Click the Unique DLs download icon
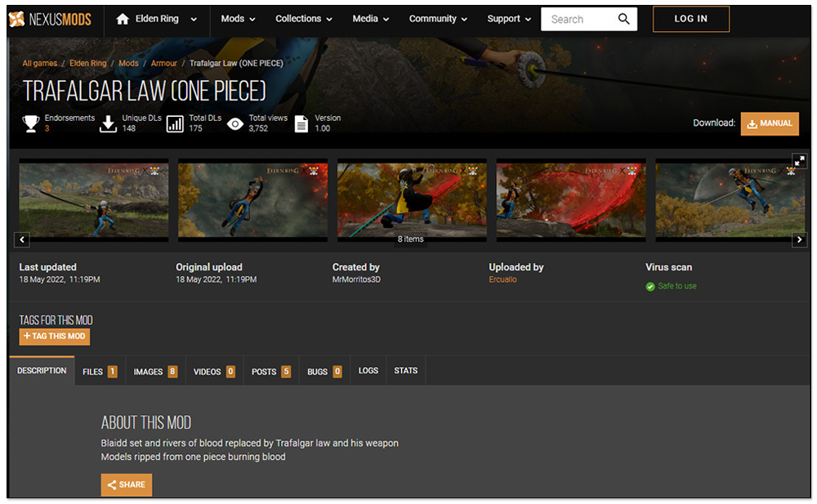This screenshot has height=504, width=817. pyautogui.click(x=108, y=123)
